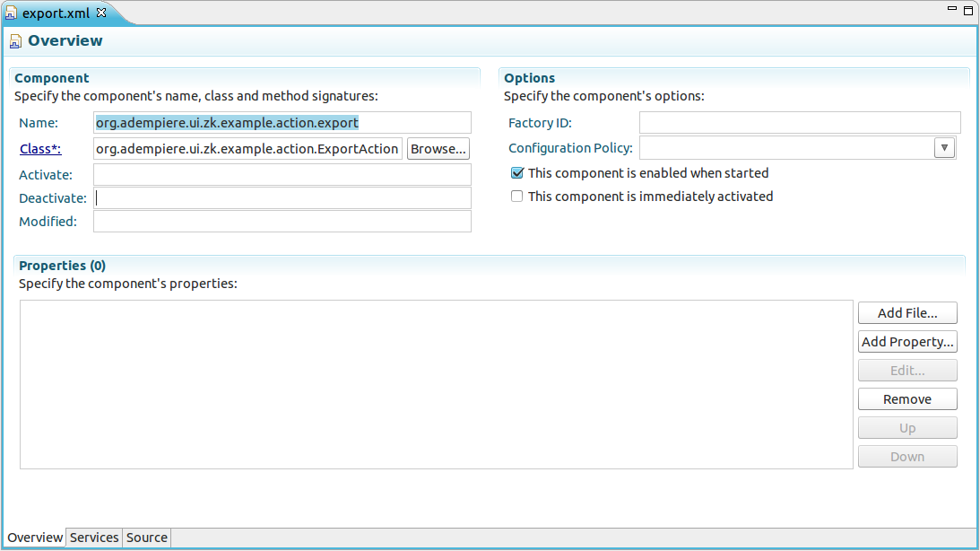Click the export.xml tab file icon
Image resolution: width=980 pixels, height=551 pixels.
(x=12, y=13)
